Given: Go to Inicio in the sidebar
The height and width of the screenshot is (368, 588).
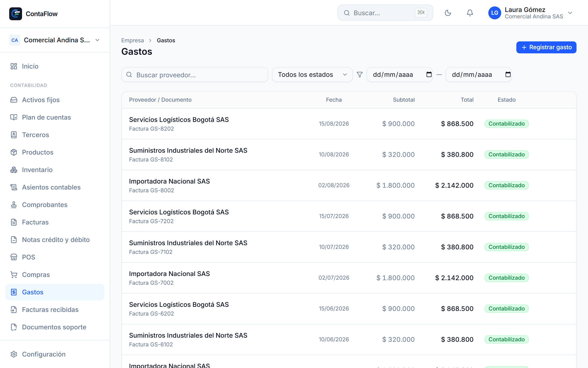Looking at the screenshot, I should click(55, 66).
